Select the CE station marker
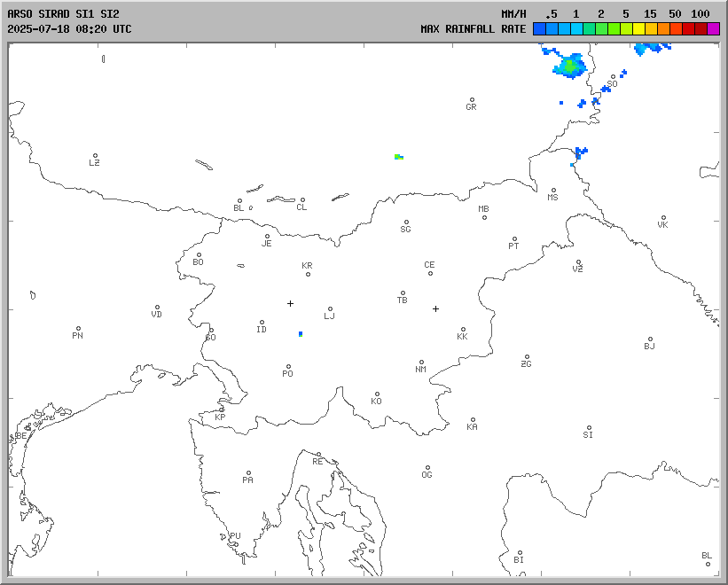 430,272
